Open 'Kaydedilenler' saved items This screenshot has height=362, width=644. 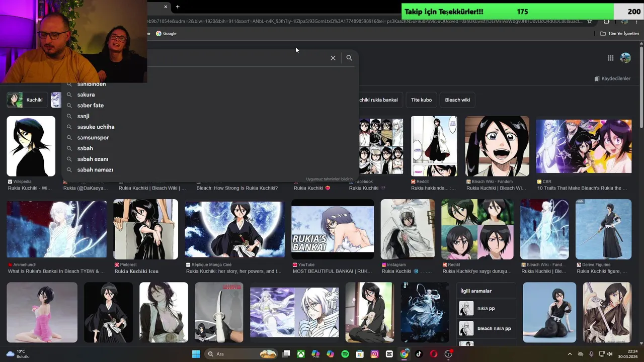coord(612,78)
